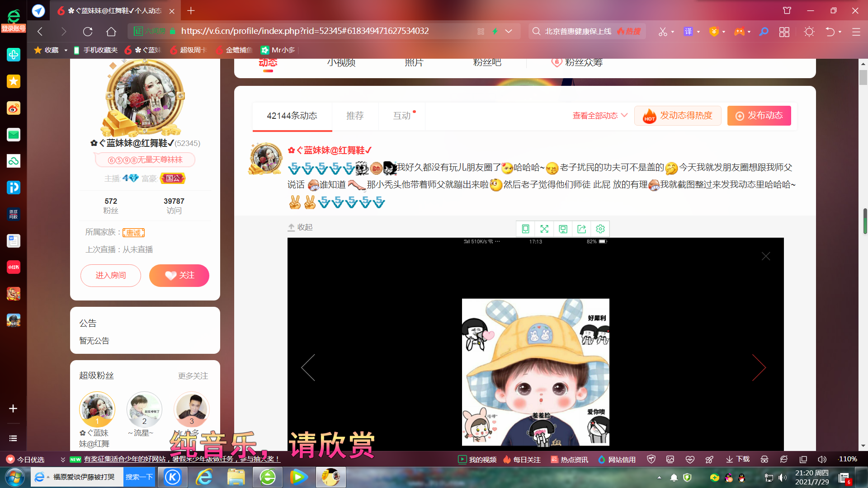This screenshot has width=868, height=488.
Task: Click the add plus icon in sidebar
Action: click(x=13, y=408)
